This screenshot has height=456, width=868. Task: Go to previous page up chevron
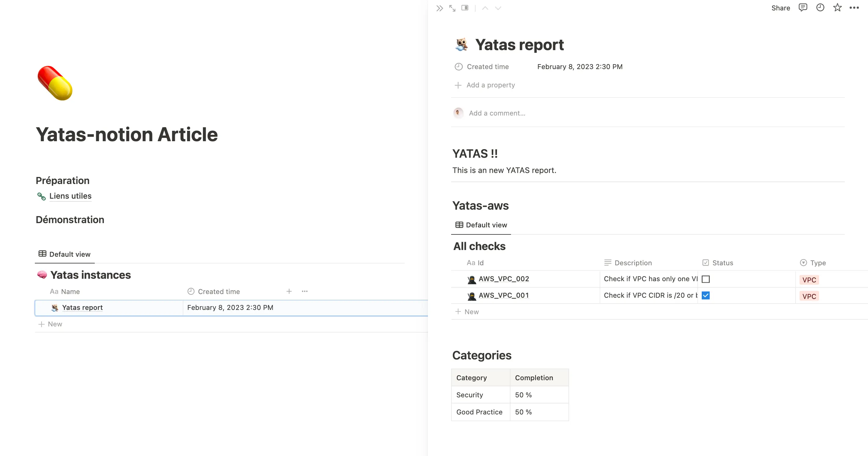pos(485,8)
